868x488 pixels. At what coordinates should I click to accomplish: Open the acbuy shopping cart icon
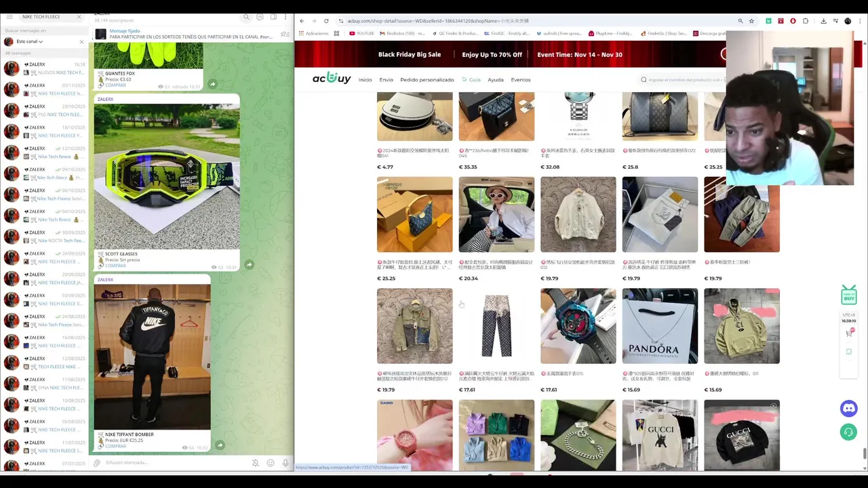tap(849, 333)
